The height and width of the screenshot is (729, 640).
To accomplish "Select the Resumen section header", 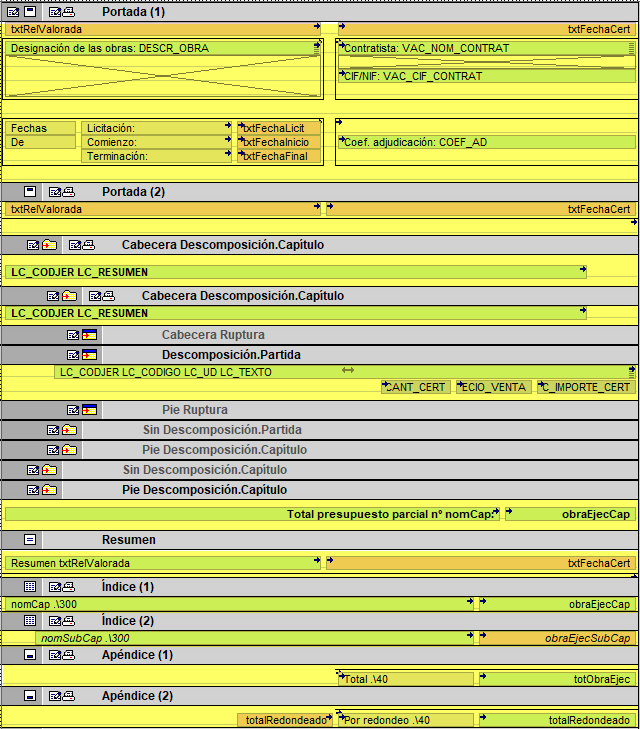I will (x=320, y=540).
